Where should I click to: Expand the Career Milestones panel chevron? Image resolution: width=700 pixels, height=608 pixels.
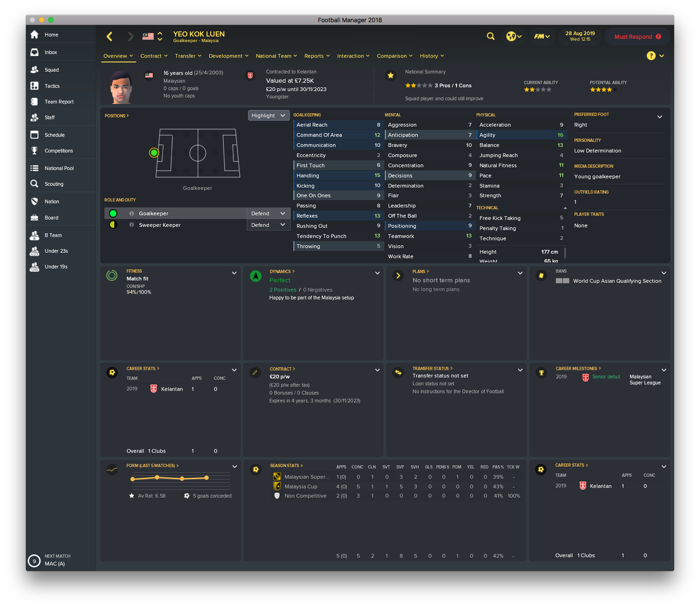pyautogui.click(x=664, y=370)
